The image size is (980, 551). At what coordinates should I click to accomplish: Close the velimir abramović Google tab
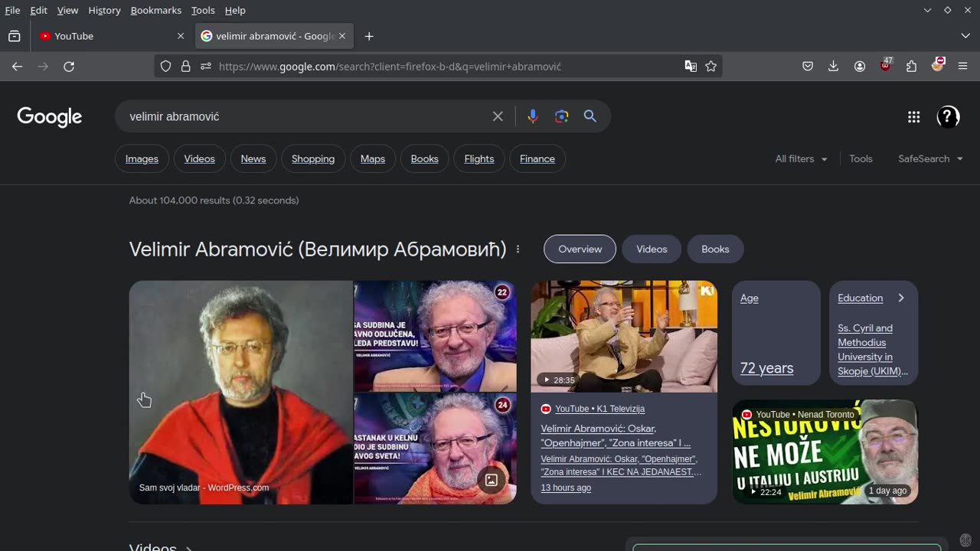(x=342, y=36)
